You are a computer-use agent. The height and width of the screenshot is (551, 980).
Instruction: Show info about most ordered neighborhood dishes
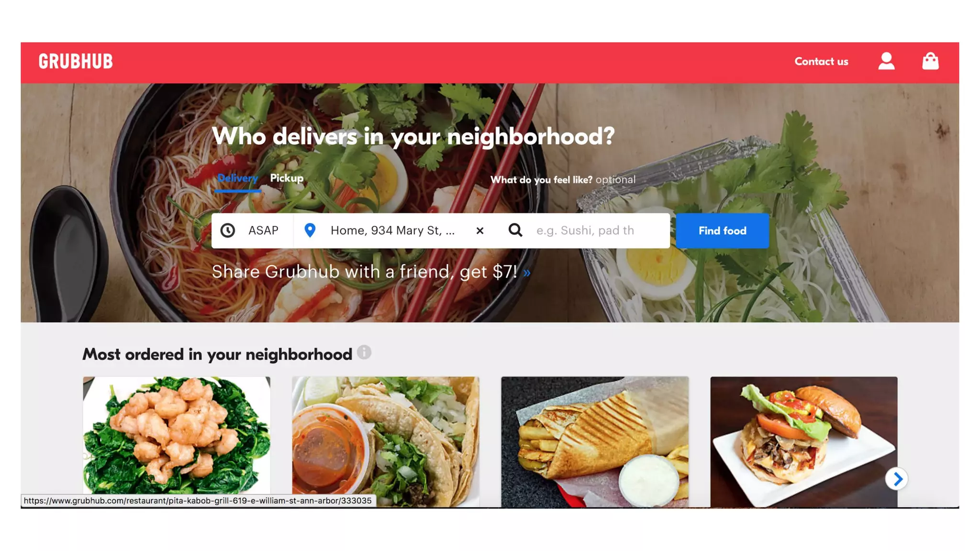364,353
